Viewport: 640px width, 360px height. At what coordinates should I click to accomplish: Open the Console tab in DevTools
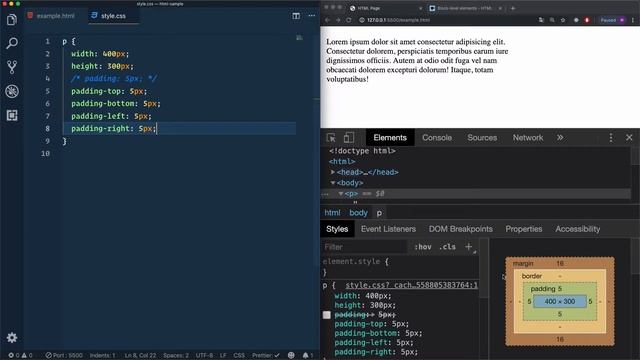437,138
